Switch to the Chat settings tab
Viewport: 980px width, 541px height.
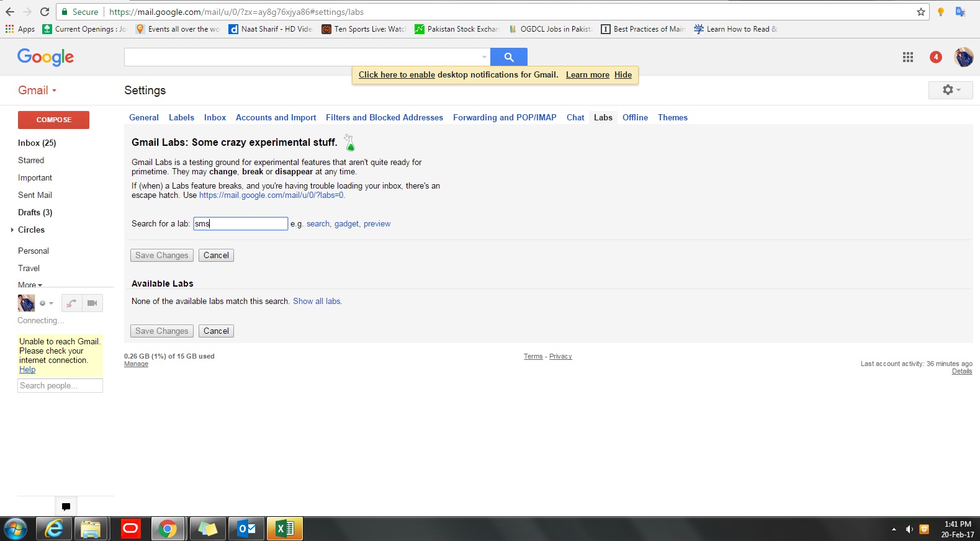575,117
